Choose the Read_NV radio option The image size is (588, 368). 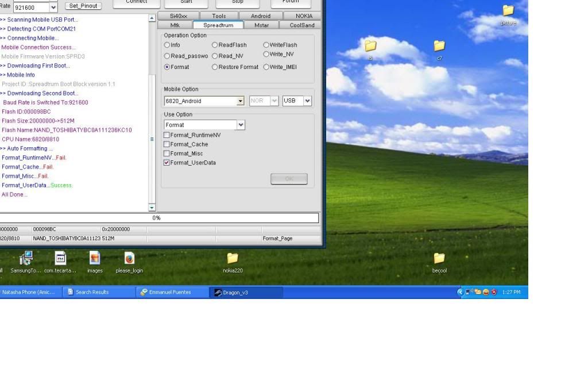pos(215,56)
